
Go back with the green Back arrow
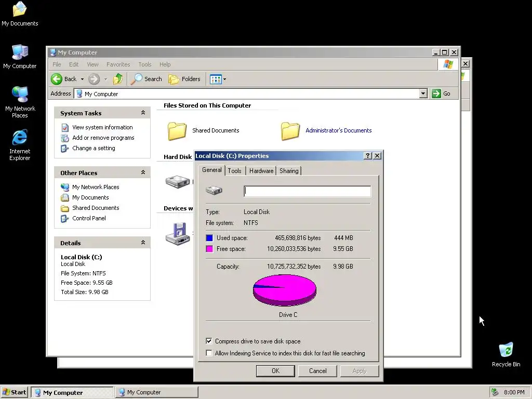click(64, 79)
